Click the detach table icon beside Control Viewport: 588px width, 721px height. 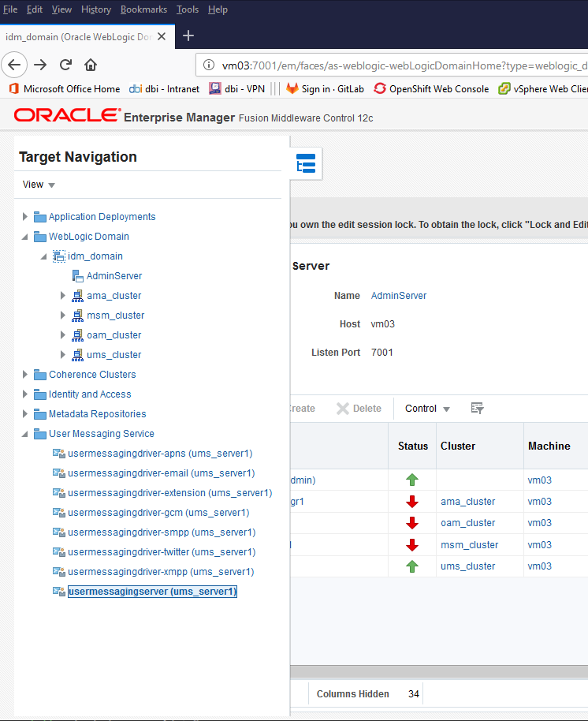(478, 408)
